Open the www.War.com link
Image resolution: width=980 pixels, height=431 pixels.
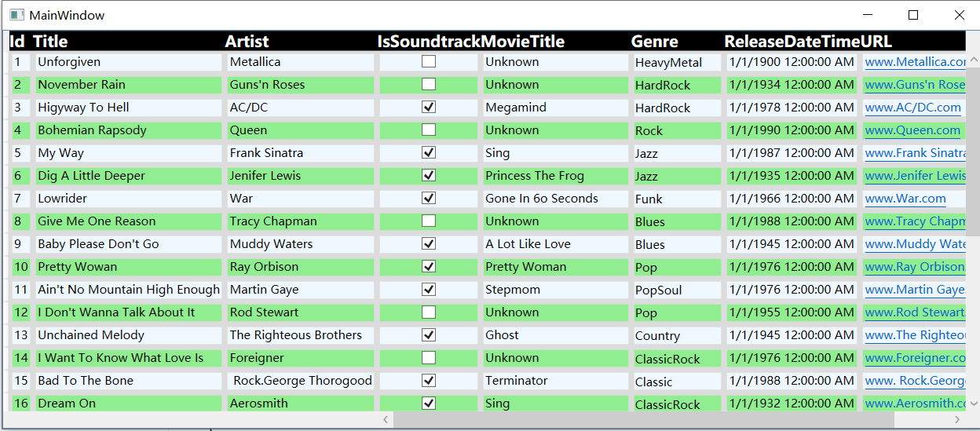click(905, 199)
